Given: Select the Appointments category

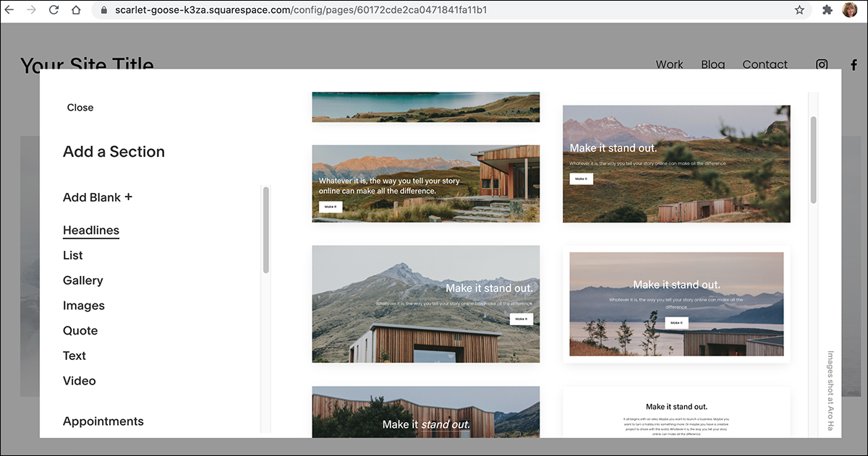Looking at the screenshot, I should coord(103,421).
